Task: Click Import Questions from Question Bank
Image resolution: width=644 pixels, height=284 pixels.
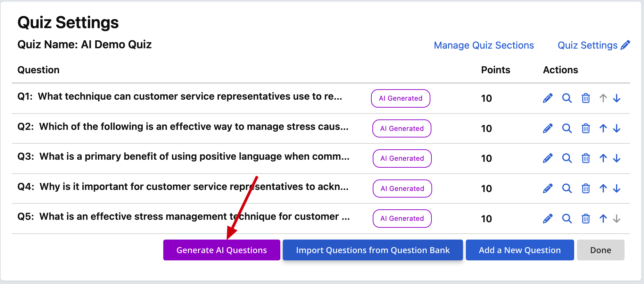Action: (373, 250)
